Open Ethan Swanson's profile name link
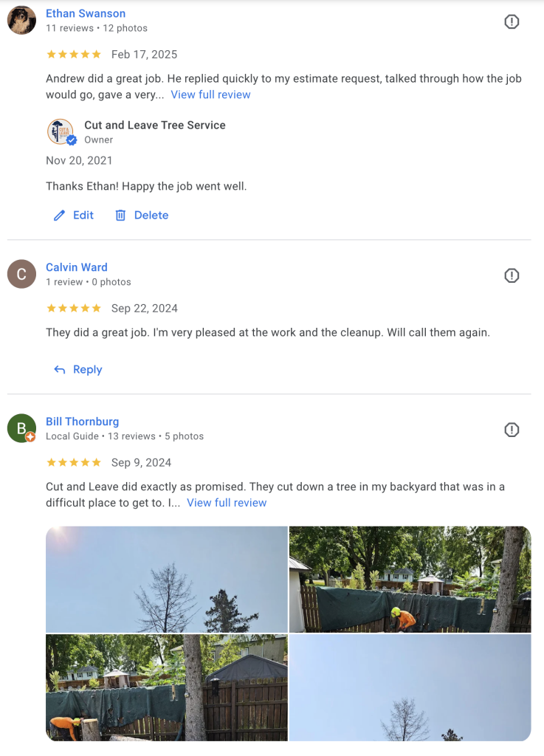The height and width of the screenshot is (756, 544). [x=86, y=13]
